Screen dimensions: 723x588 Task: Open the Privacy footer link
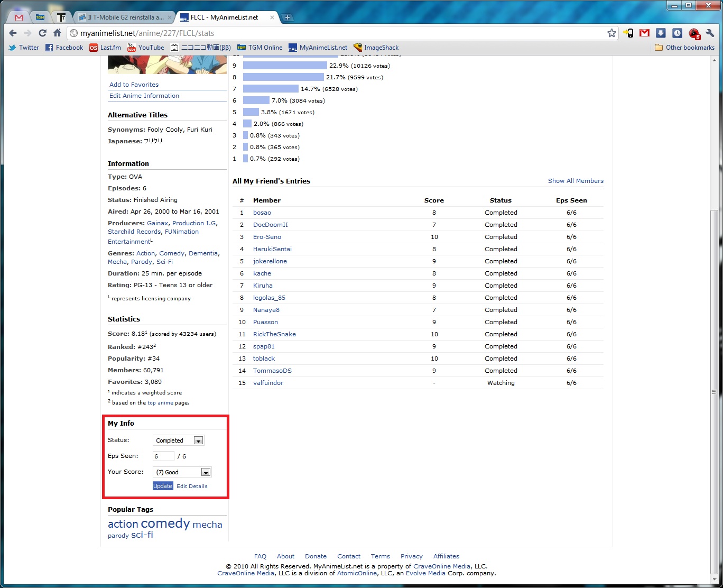click(x=412, y=556)
